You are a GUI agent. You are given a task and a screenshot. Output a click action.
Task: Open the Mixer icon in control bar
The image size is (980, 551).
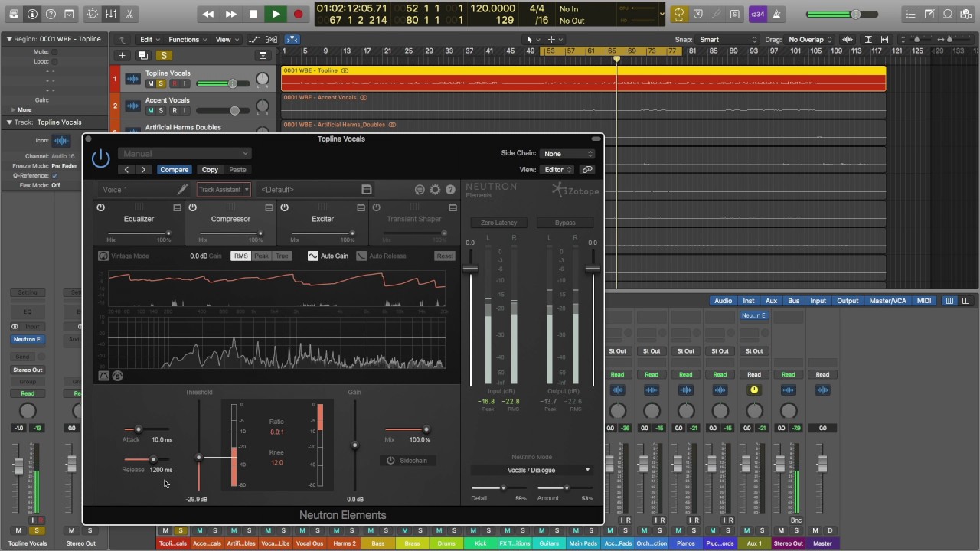click(x=111, y=14)
